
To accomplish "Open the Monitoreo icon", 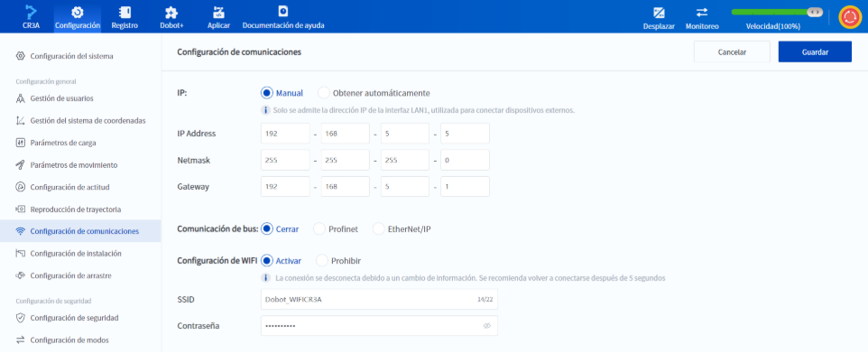I will (702, 13).
